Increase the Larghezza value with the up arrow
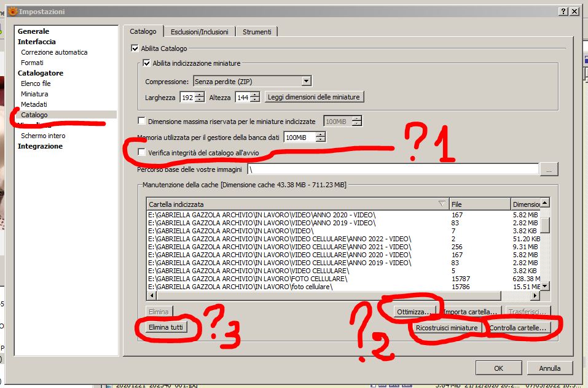Screen dimensions: 588x388 (x=200, y=95)
